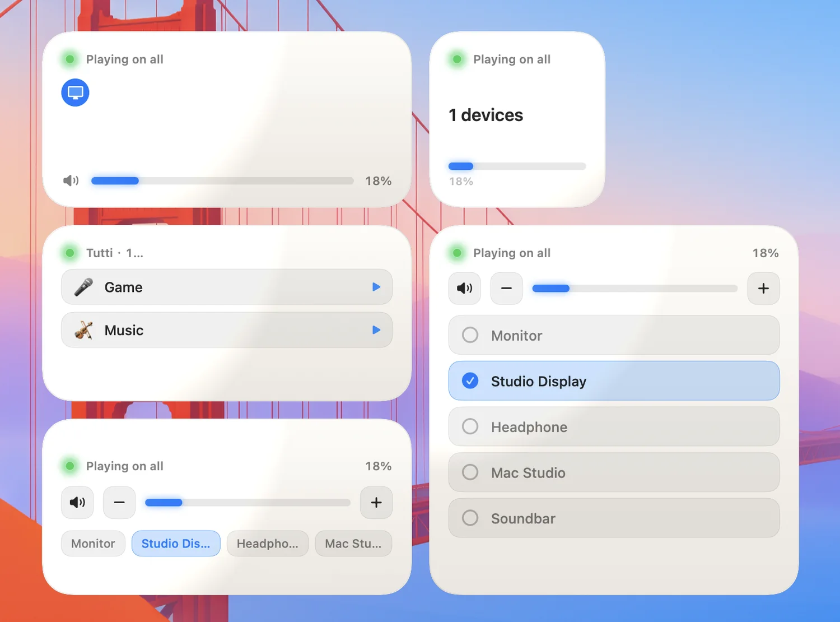
Task: Play the Music preset via blue arrow
Action: tap(376, 330)
